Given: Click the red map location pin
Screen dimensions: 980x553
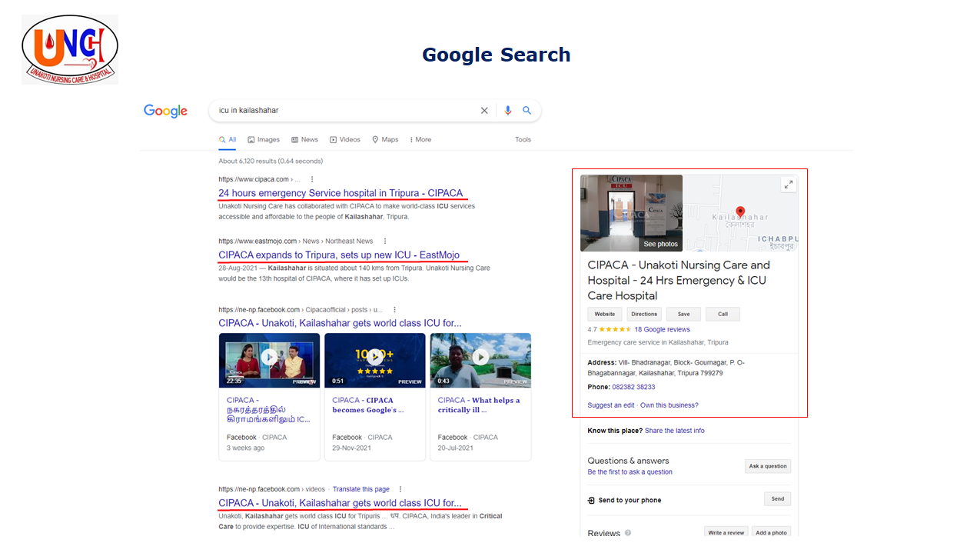Looking at the screenshot, I should click(740, 212).
